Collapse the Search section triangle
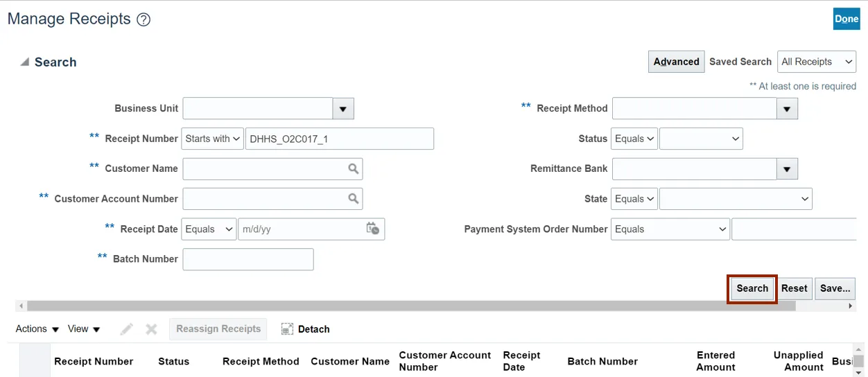Viewport: 868px width, 377px height. click(x=25, y=62)
